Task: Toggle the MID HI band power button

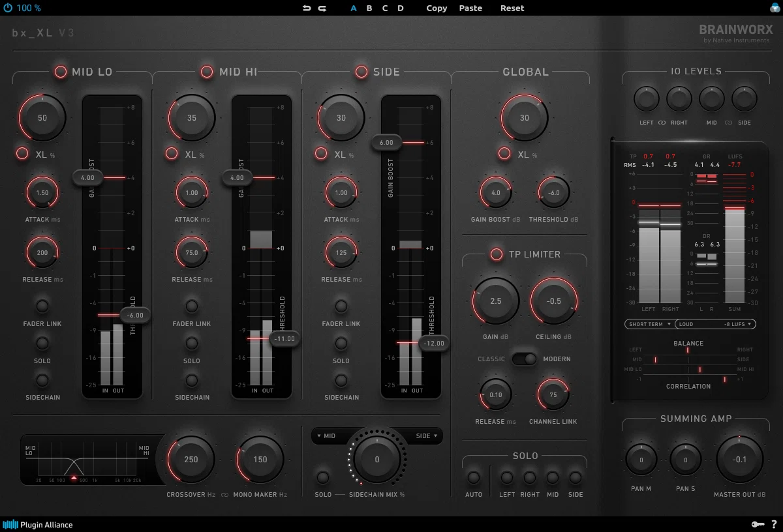Action: click(207, 72)
